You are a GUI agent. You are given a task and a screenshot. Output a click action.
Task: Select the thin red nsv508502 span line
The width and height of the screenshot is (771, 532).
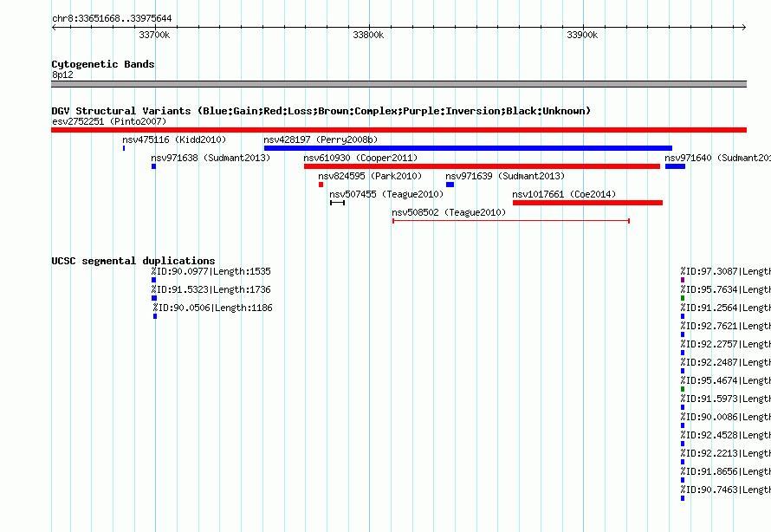pos(511,221)
